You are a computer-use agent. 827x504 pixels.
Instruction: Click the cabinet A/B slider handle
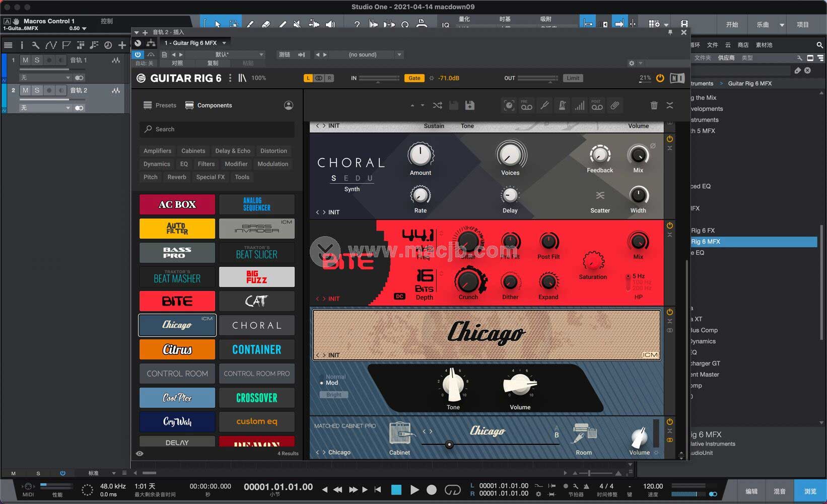tap(449, 445)
